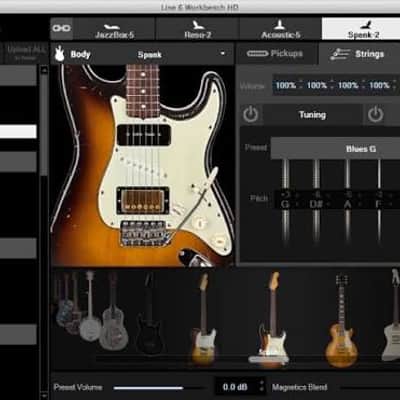Click the pickup icon on the Pickups tab
Screen dimensions: 400x400
coord(257,53)
